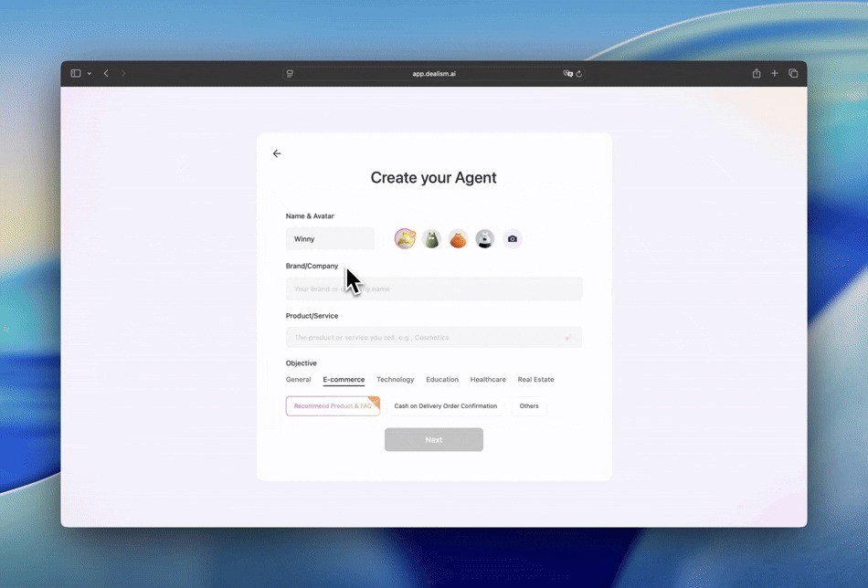Screen dimensions: 868x588
Task: Open the sidebar dropdown chevron
Action: (x=90, y=74)
